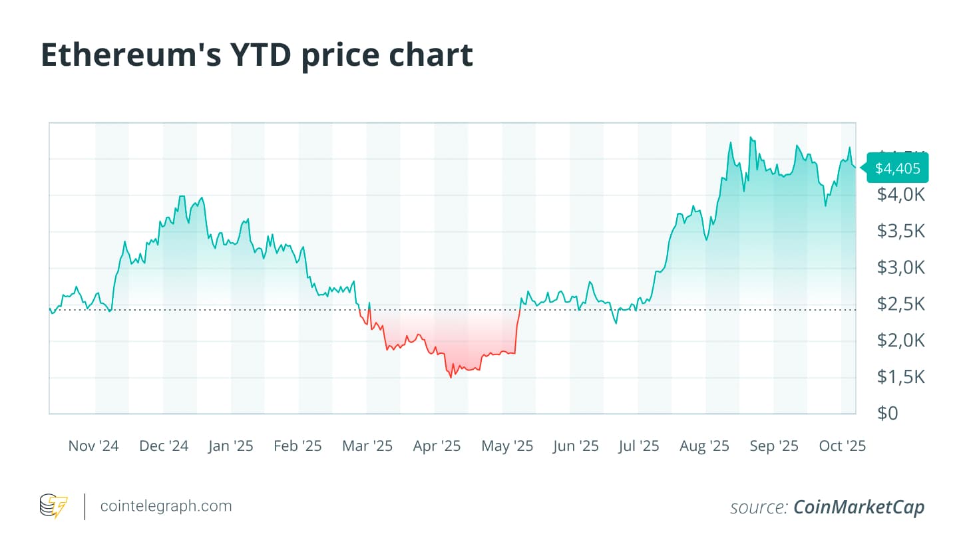Click the $4,405 current price tag

pyautogui.click(x=896, y=168)
